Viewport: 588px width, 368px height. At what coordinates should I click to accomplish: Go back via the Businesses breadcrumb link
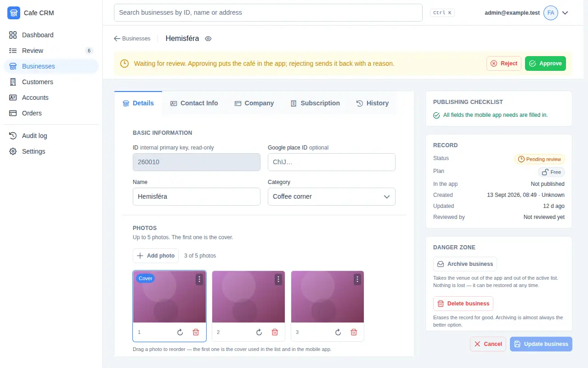point(132,39)
